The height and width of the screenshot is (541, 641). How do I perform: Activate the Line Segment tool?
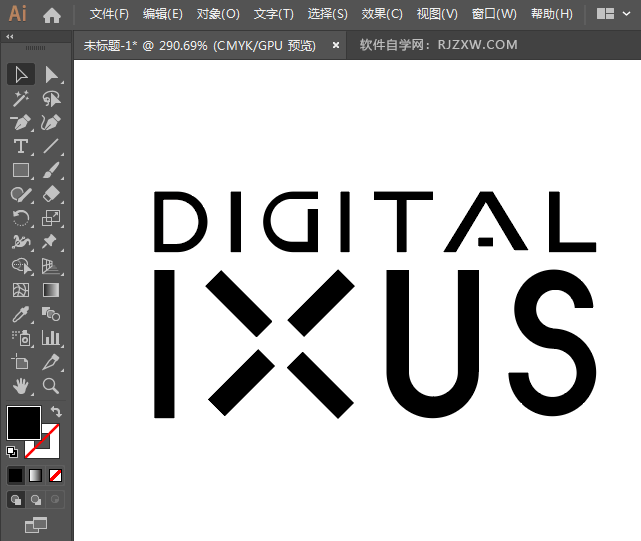(x=52, y=146)
